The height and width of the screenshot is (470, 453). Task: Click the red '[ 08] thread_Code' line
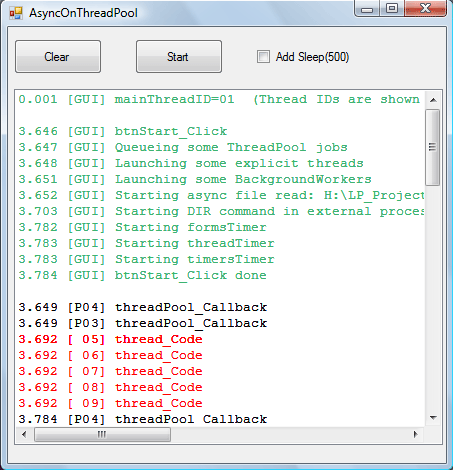(x=110, y=387)
